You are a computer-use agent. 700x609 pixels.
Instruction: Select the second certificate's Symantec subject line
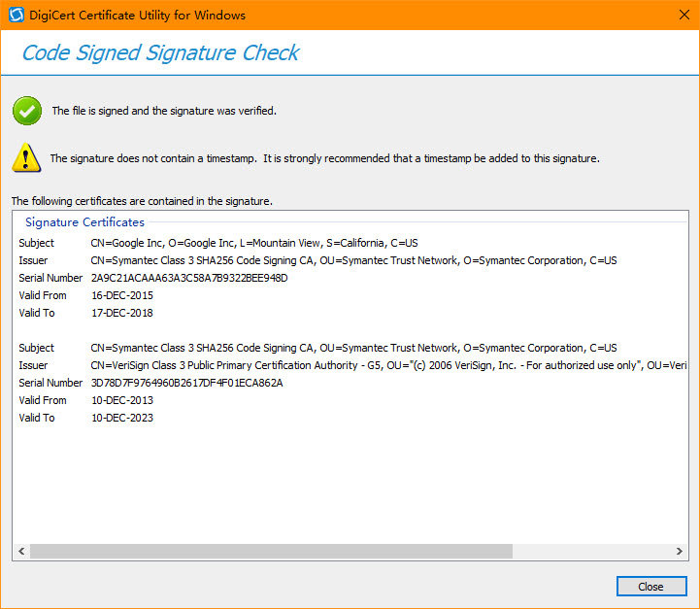pos(353,348)
